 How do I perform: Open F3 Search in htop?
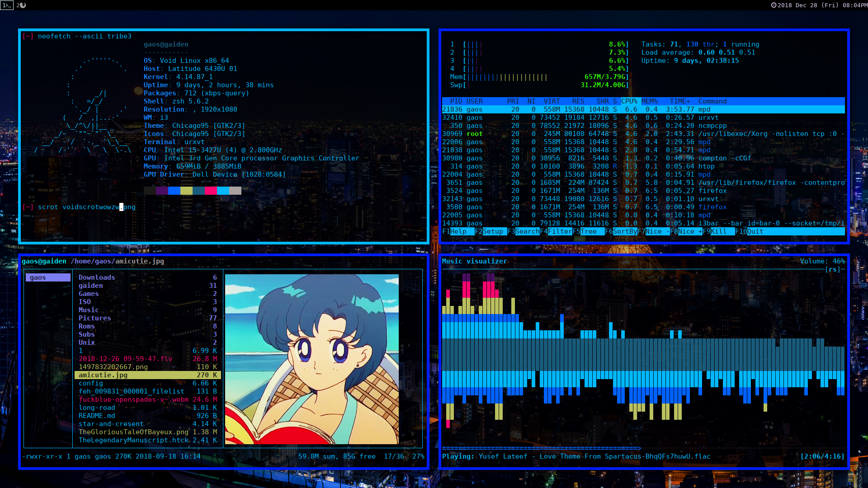click(524, 231)
